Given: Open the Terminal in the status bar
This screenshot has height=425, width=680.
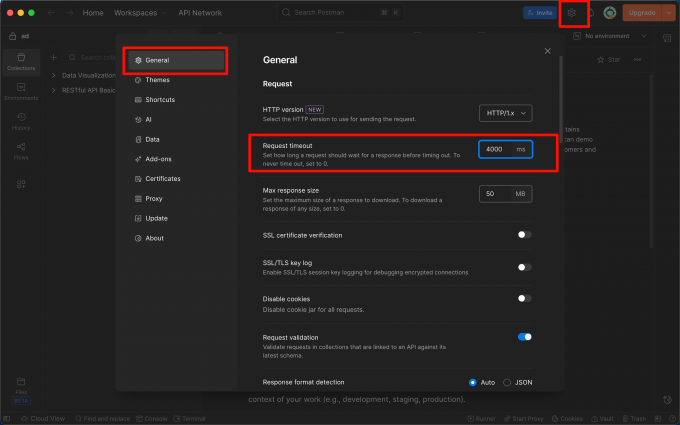Looking at the screenshot, I should click(190, 418).
